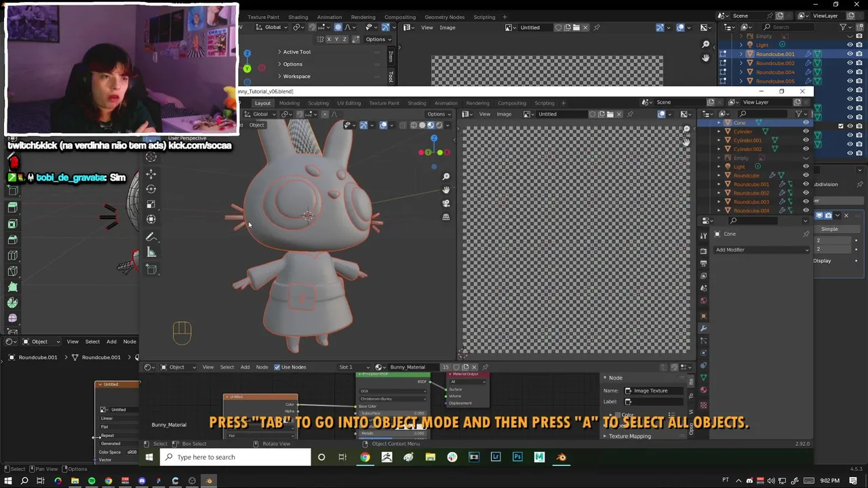Click the zoom magnifier in the 3D viewport
The height and width of the screenshot is (488, 868).
446,177
